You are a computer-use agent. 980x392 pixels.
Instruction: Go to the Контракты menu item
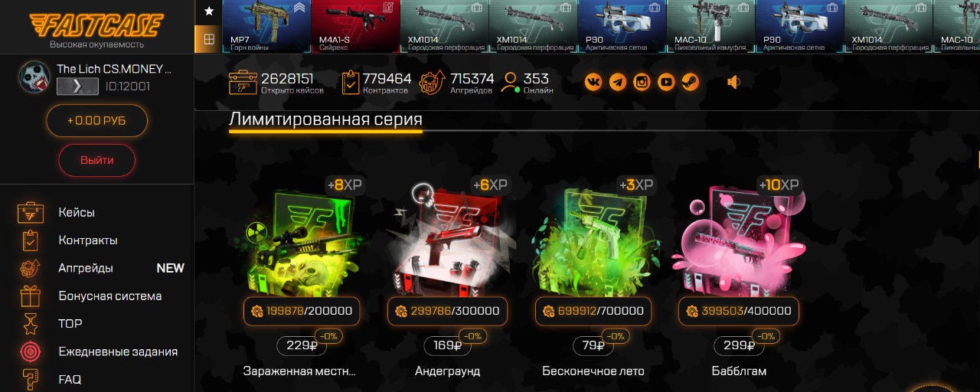coord(88,240)
